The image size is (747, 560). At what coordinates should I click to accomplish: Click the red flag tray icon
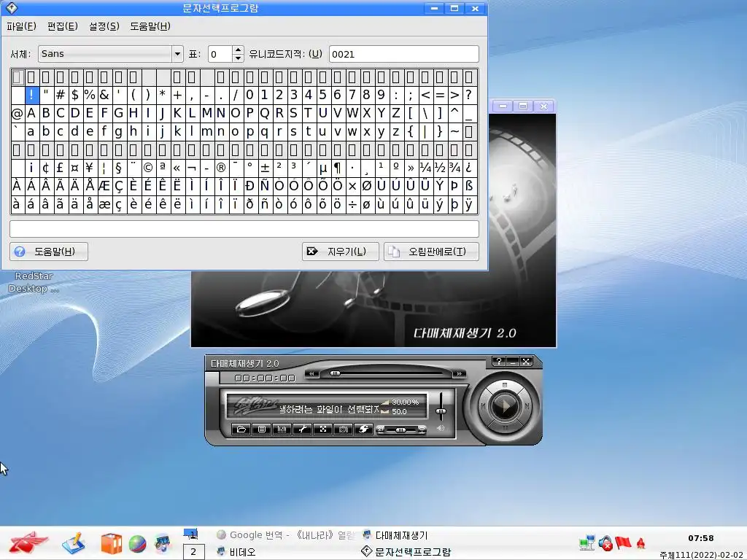click(x=623, y=542)
